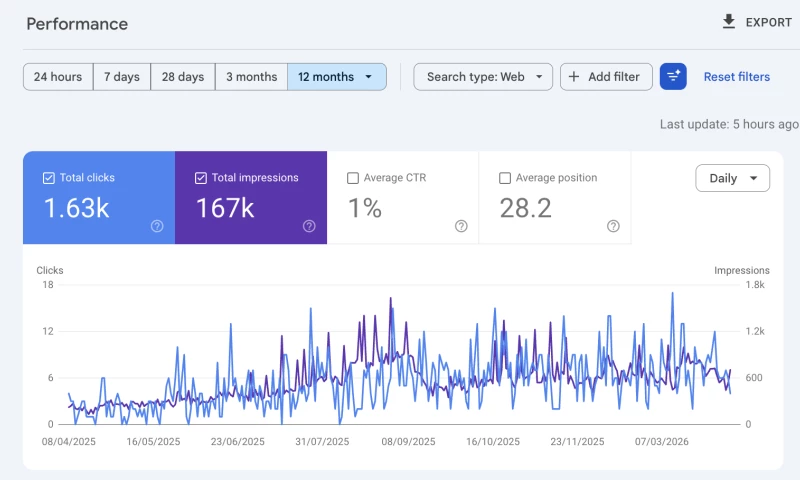This screenshot has height=480, width=800.
Task: Click the blue filter sparkle icon button
Action: pyautogui.click(x=673, y=77)
